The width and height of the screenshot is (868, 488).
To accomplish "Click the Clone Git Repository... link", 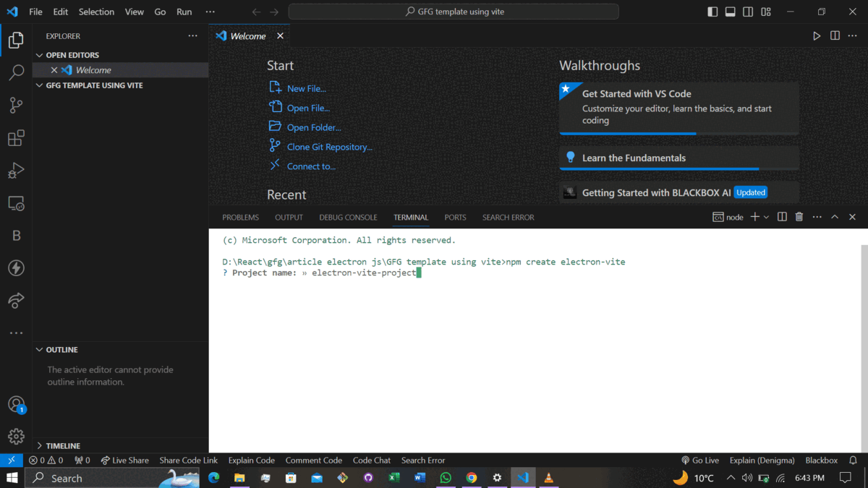I will click(330, 147).
